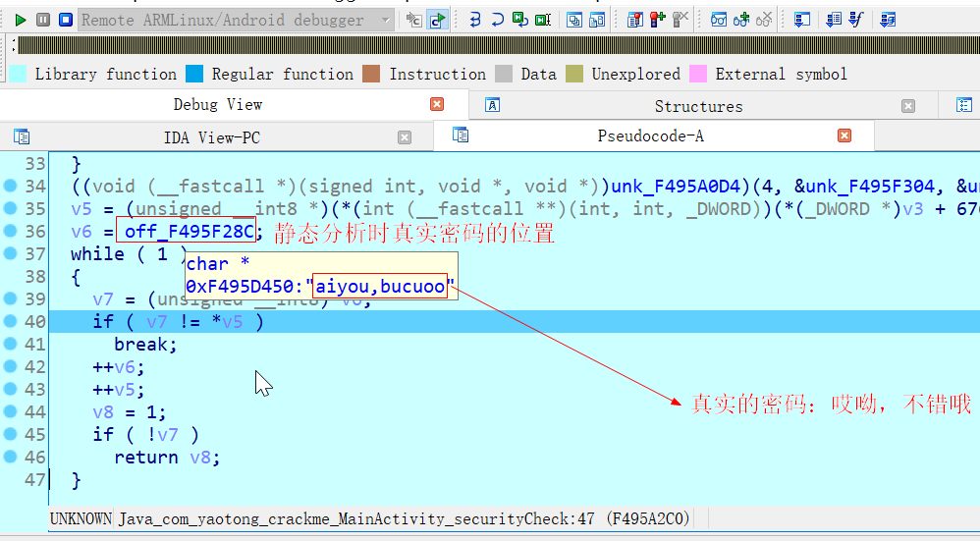Screen dimensions: 980x541
Task: Open the watch list glasses icon
Action: (x=719, y=20)
